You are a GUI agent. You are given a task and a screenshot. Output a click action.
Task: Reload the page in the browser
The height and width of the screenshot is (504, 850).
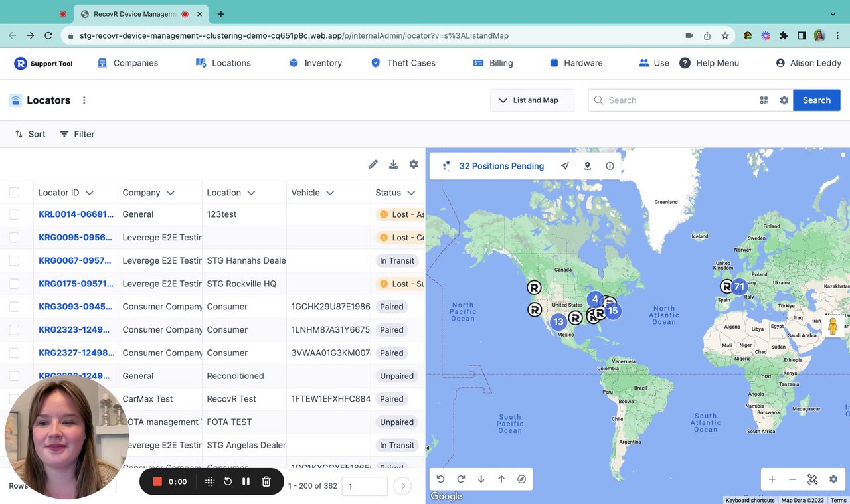click(48, 35)
